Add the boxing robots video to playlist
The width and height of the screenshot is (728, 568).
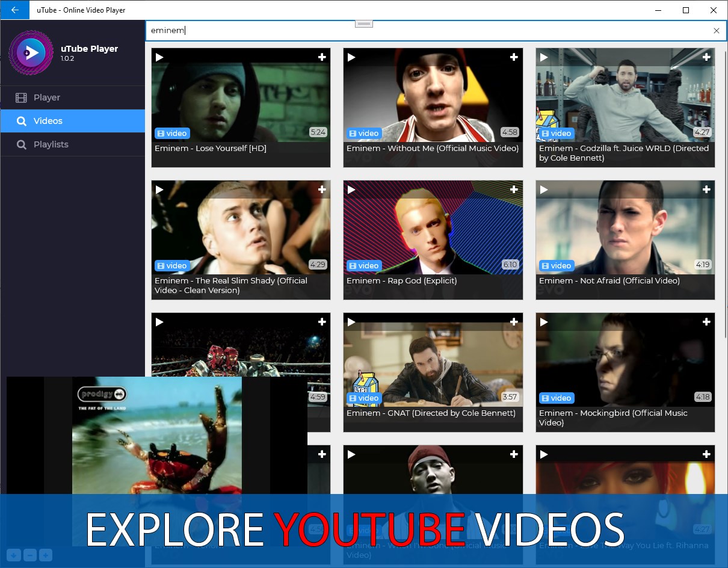322,322
